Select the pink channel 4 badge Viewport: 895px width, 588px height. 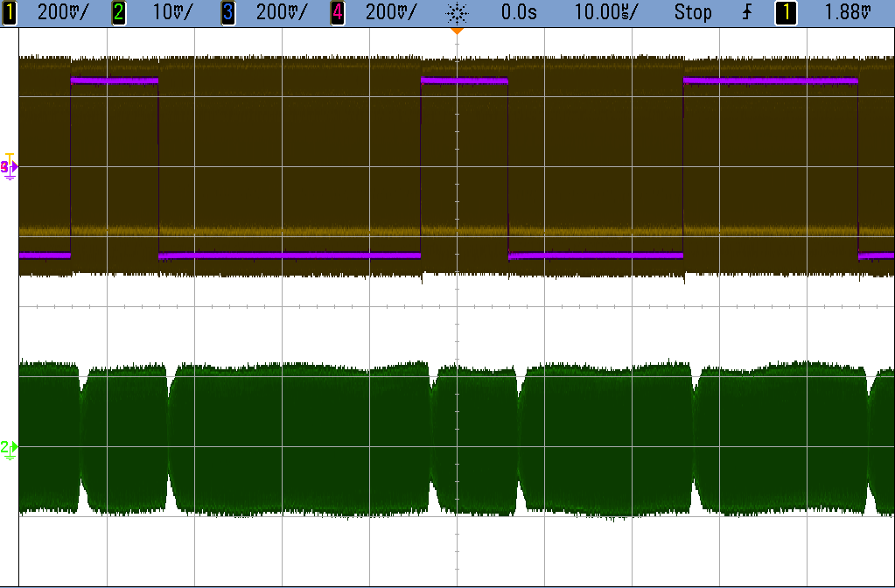point(338,12)
